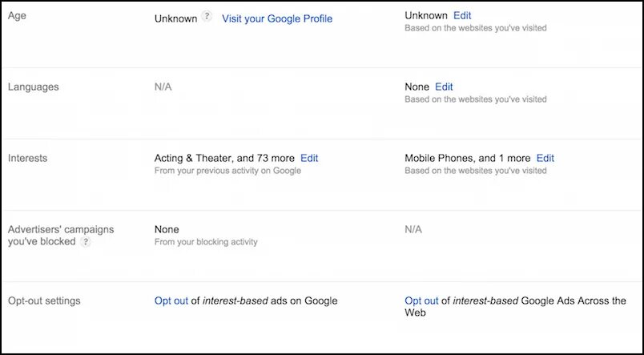Edit the Age based on websites visited
The height and width of the screenshot is (355, 644).
[462, 15]
